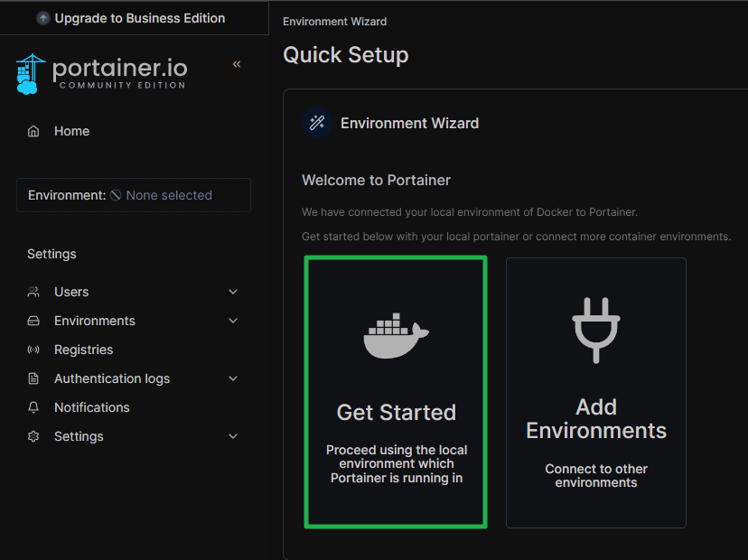Click the Environment Wizard wand icon
This screenshot has height=560, width=748.
pyautogui.click(x=316, y=123)
